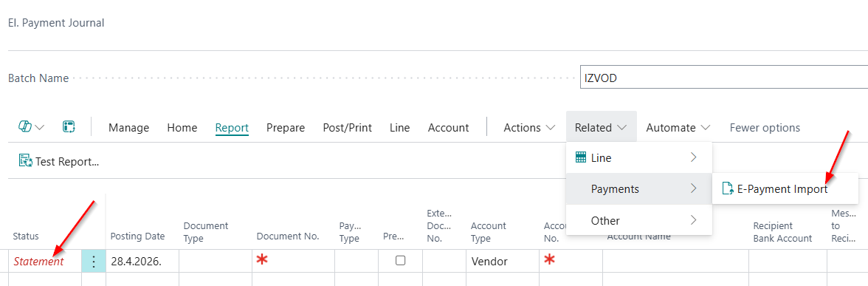Viewport: 868px width, 286px height.
Task: Click the Line submenu table icon
Action: point(581,157)
